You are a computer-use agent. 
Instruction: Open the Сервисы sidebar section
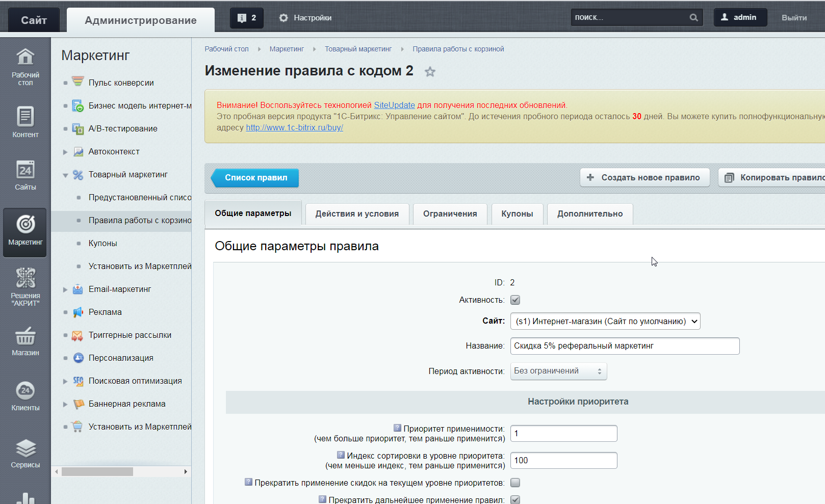click(25, 454)
